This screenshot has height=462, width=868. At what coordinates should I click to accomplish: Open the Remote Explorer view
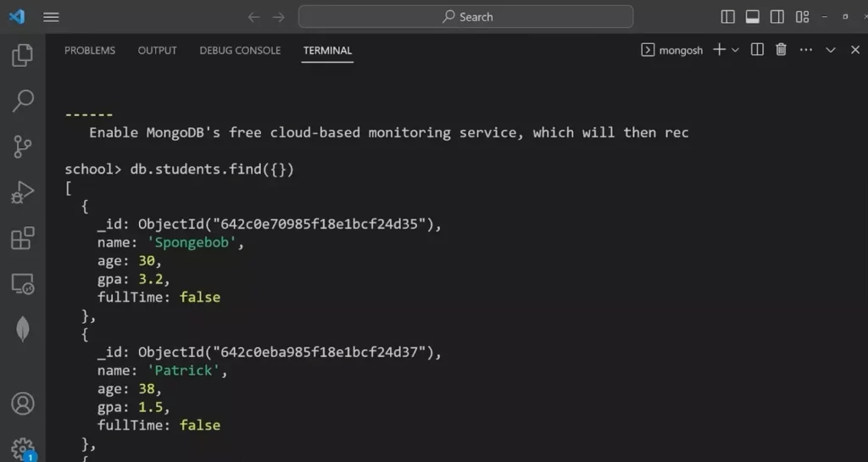[x=22, y=284]
